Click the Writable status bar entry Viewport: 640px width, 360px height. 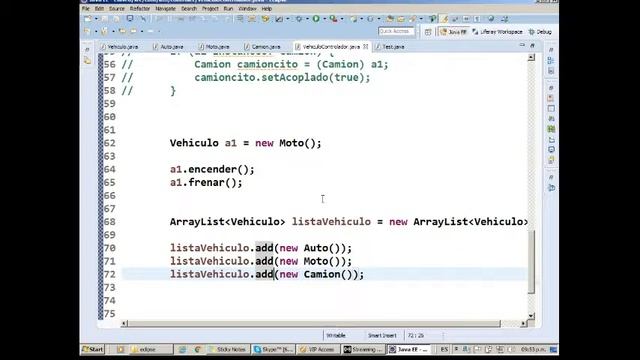click(x=336, y=336)
